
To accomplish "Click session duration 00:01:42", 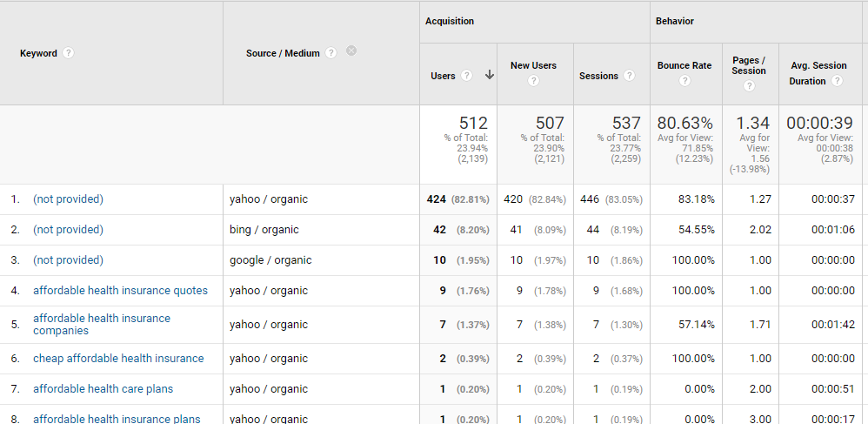I will coord(833,324).
